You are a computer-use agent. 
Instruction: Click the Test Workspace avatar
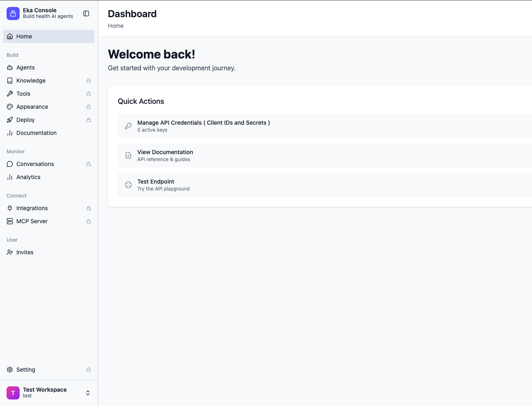click(13, 393)
